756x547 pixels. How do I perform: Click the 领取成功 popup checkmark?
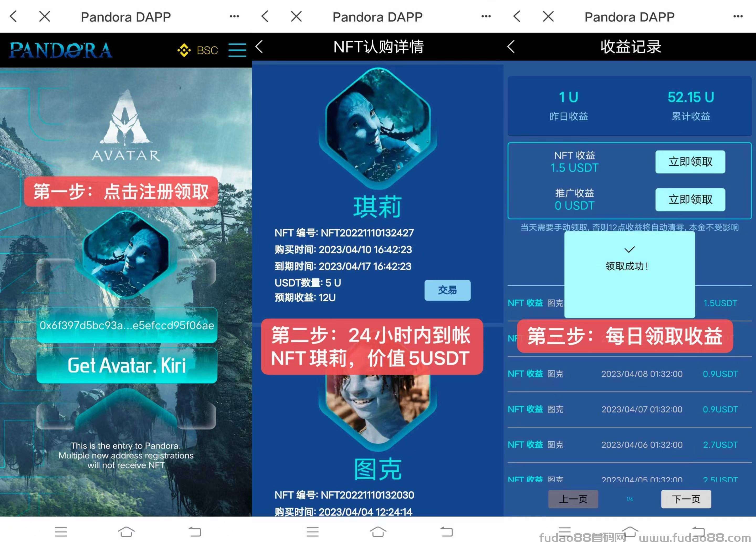[x=629, y=250]
